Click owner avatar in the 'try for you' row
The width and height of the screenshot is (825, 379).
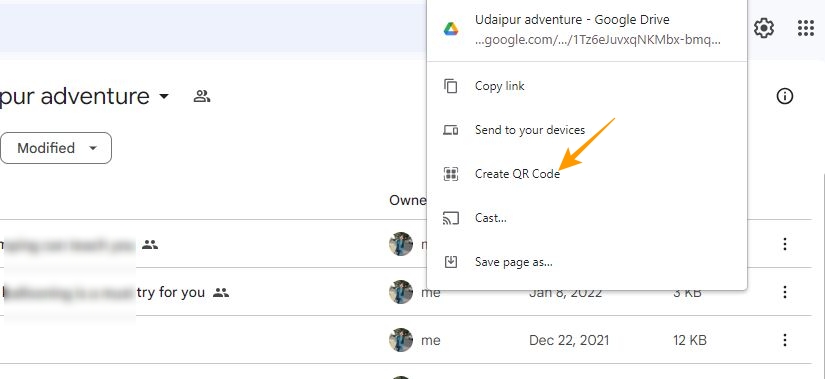coord(401,292)
